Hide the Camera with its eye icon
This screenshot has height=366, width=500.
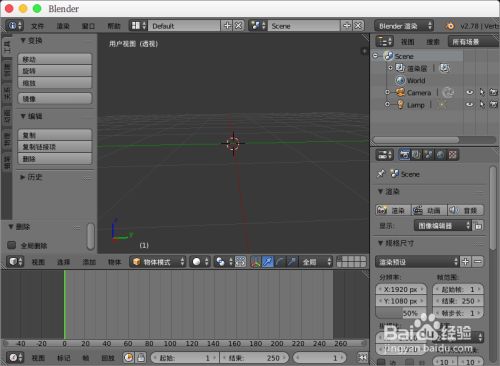pyautogui.click(x=470, y=92)
